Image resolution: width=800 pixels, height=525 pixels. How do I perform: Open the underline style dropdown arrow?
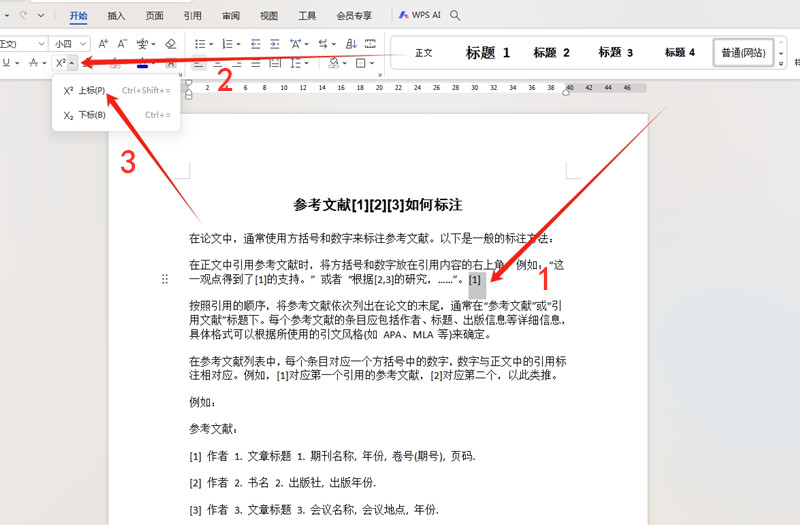pyautogui.click(x=17, y=63)
